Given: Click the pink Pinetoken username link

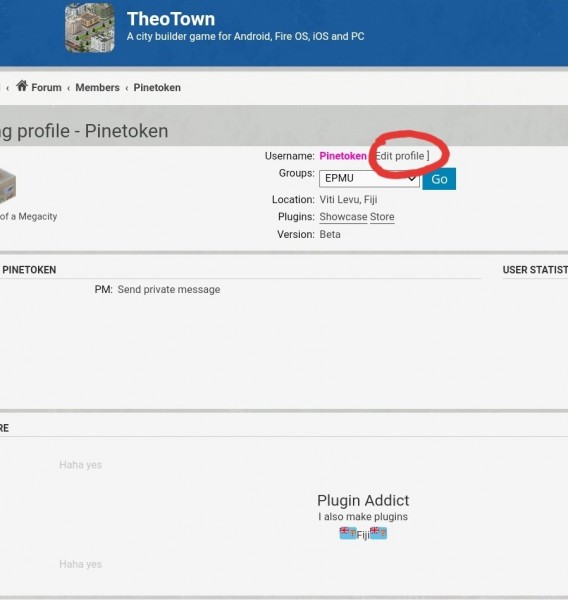Looking at the screenshot, I should [x=343, y=156].
